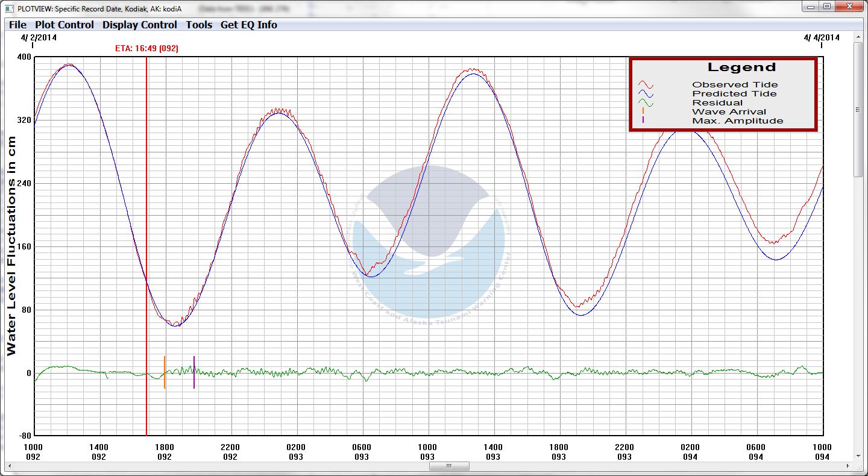868x476 pixels.
Task: Click the 0600 093 time axis label
Action: 362,452
